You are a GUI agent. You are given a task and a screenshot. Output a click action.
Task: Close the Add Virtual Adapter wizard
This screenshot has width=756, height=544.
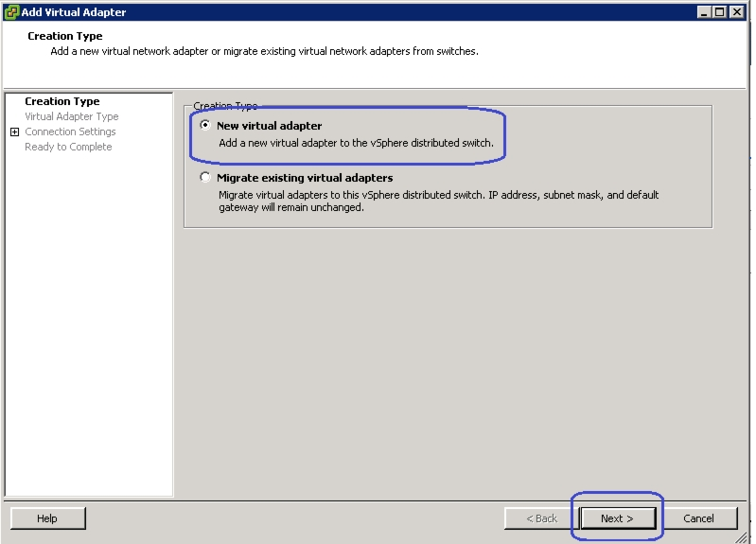736,12
